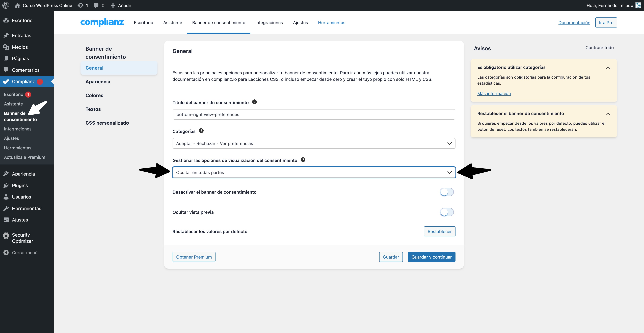Toggle Ocultar vista previa switch

tap(446, 212)
